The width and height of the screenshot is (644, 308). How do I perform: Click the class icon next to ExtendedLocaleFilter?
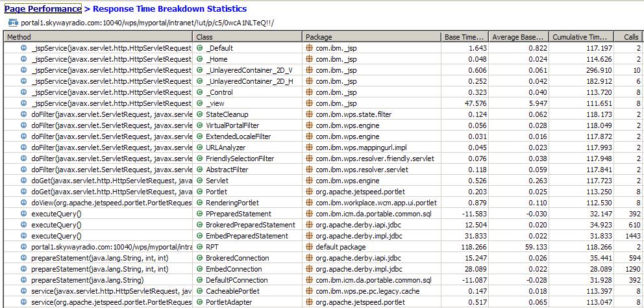point(200,136)
